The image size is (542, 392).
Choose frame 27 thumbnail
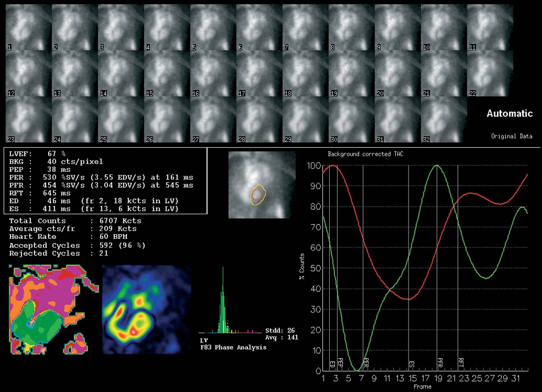click(x=213, y=120)
